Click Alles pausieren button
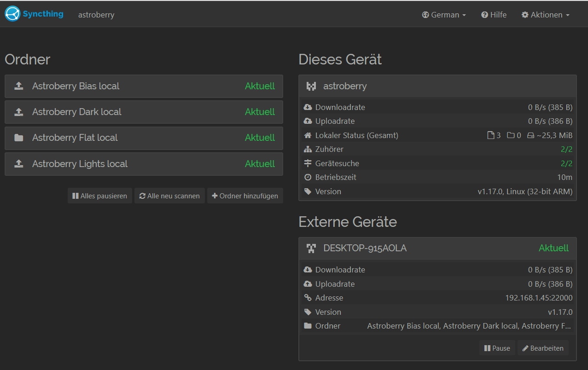 100,196
